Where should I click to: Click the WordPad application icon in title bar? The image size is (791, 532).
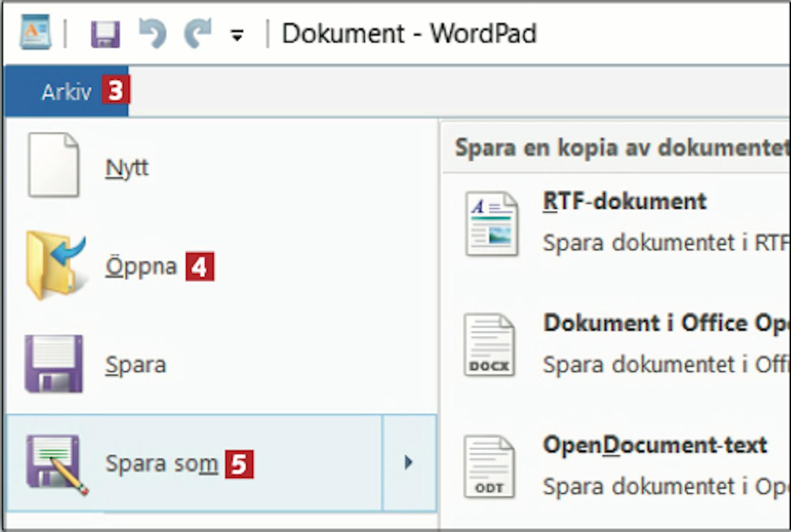(x=36, y=33)
